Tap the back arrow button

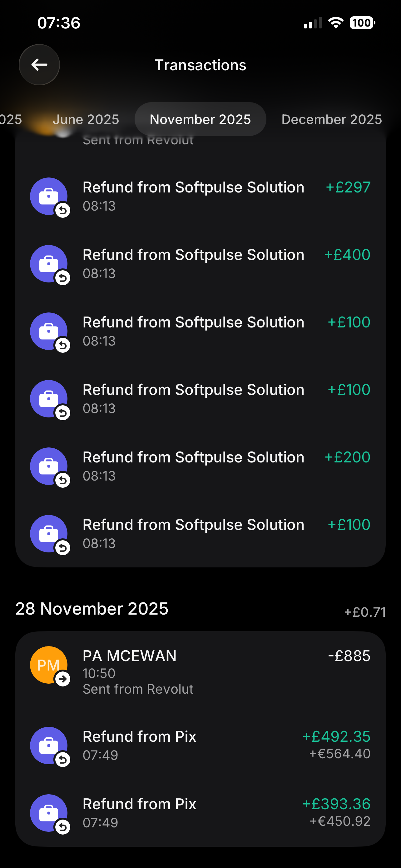pos(39,65)
